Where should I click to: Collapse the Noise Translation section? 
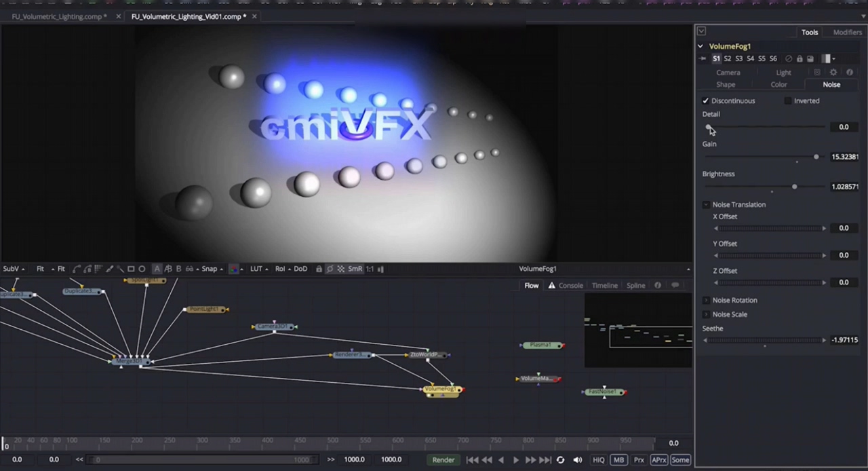[x=706, y=205]
